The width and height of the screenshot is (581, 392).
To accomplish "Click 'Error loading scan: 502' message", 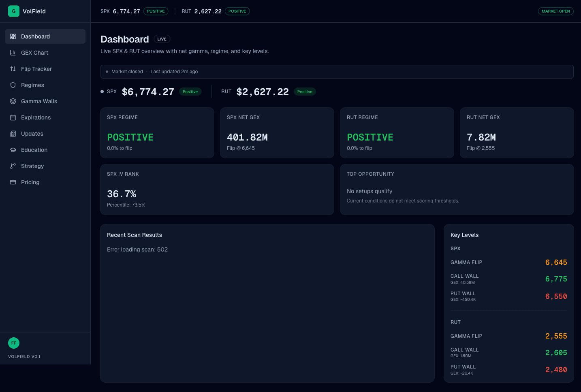I will point(137,249).
